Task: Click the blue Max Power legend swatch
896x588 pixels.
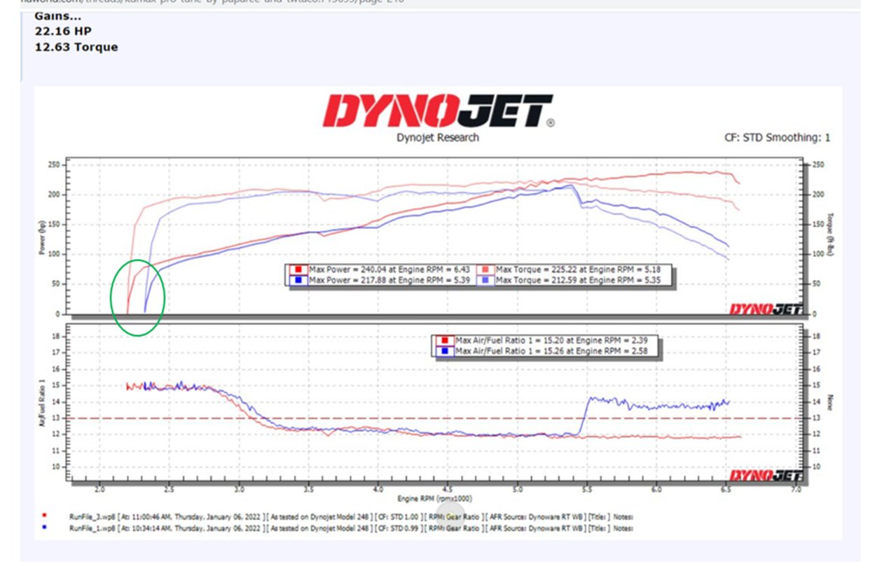Action: [x=299, y=281]
